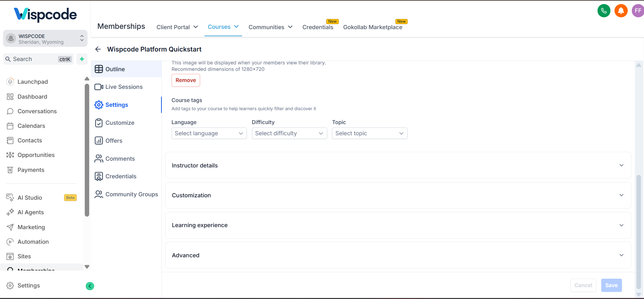Open the FF user avatar menu
This screenshot has width=644, height=299.
coord(638,11)
